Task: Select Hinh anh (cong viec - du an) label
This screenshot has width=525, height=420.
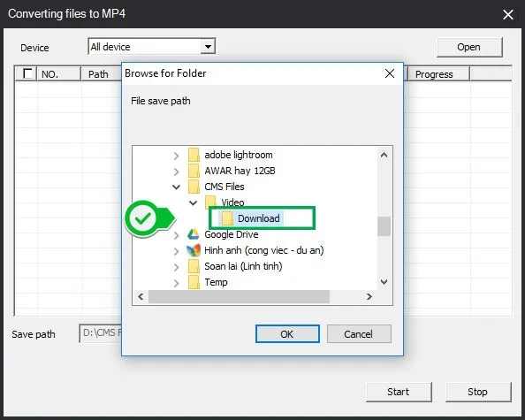Action: [264, 250]
